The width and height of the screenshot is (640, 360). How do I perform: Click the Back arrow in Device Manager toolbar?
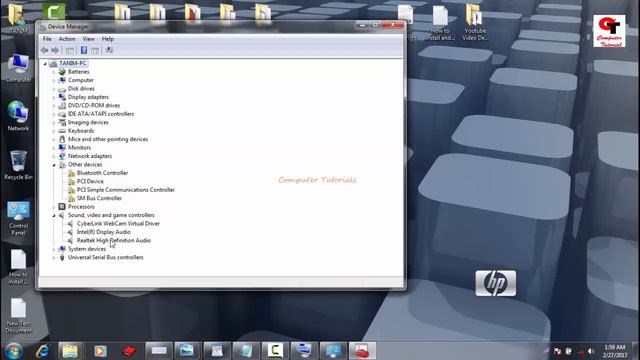(x=44, y=50)
